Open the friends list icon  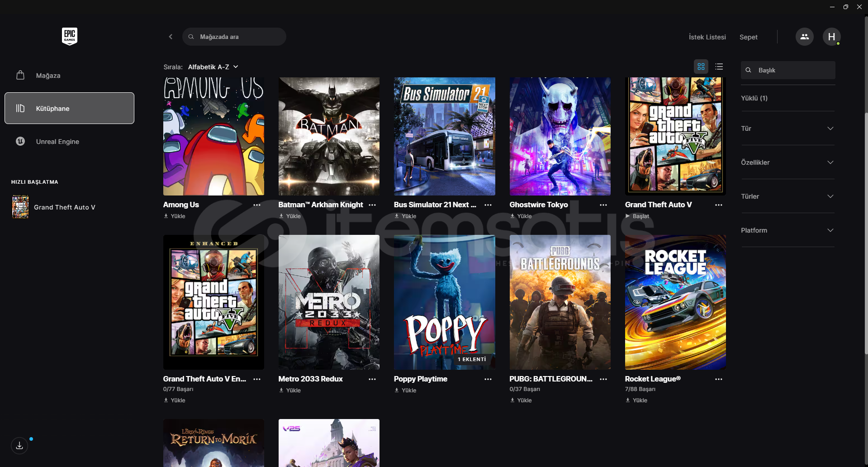coord(804,37)
